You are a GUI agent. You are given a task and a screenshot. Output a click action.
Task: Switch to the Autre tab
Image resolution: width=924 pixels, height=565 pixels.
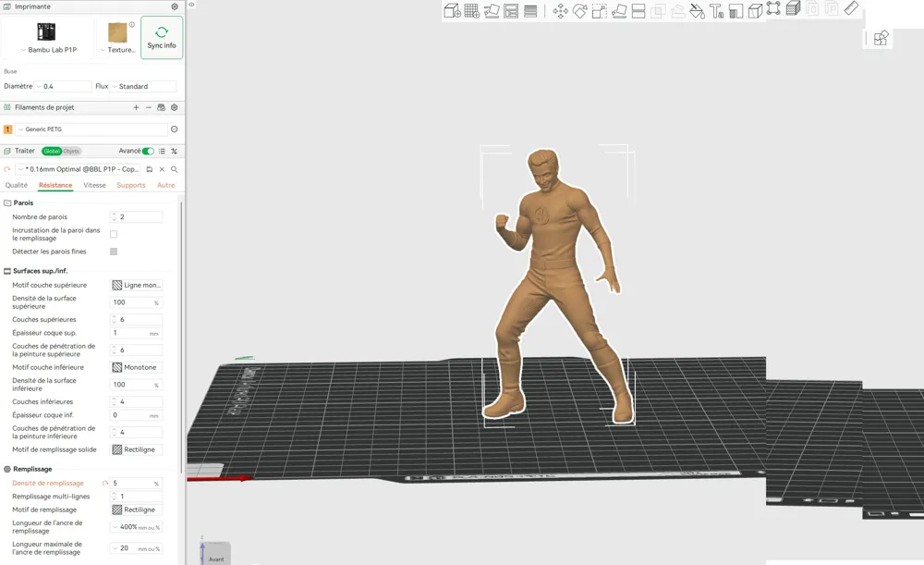click(x=166, y=185)
